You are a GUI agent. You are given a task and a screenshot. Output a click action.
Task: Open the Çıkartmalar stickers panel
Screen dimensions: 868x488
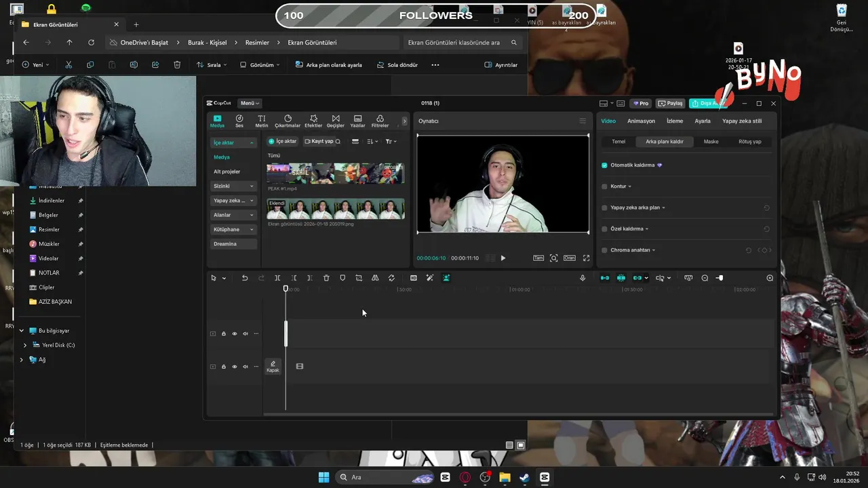[x=288, y=121]
